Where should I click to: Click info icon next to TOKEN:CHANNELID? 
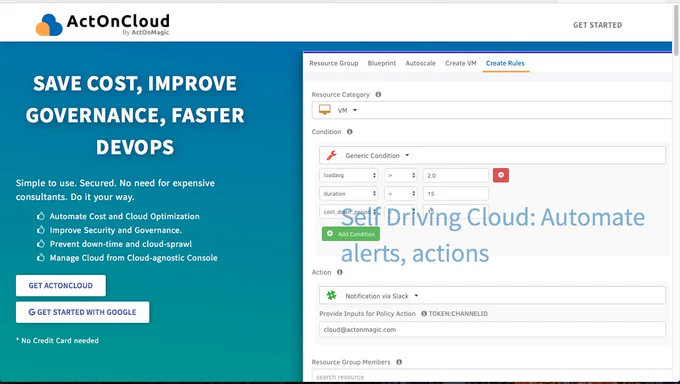pos(424,313)
